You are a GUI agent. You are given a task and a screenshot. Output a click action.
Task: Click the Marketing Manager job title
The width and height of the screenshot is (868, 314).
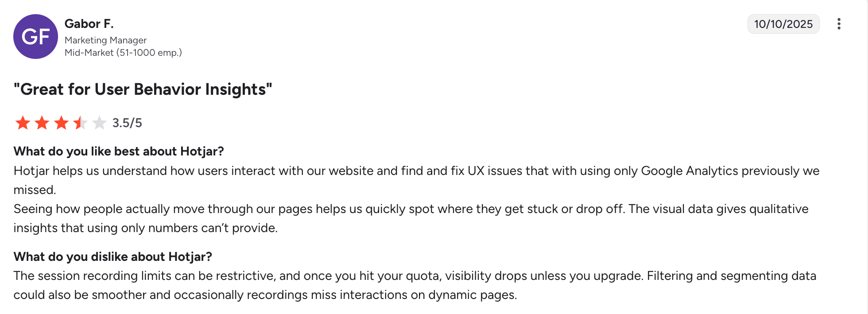tap(105, 40)
